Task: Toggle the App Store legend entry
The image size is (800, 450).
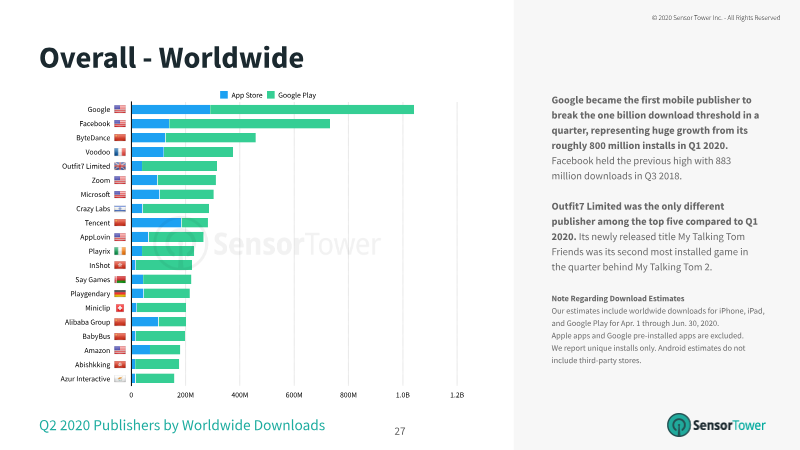Action: (241, 95)
